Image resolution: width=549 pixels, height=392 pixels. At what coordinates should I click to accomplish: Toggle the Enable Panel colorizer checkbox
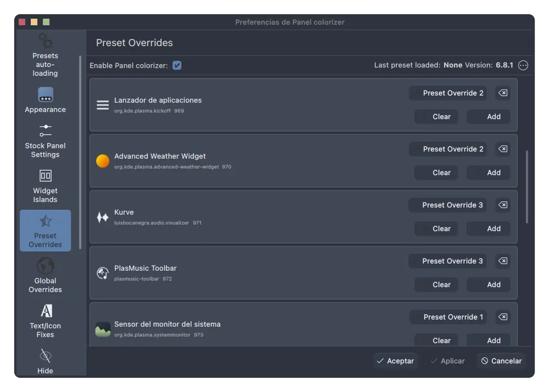tap(177, 65)
